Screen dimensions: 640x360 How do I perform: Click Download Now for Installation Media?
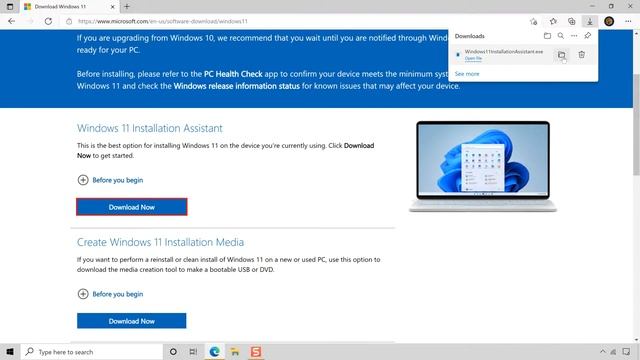click(131, 321)
